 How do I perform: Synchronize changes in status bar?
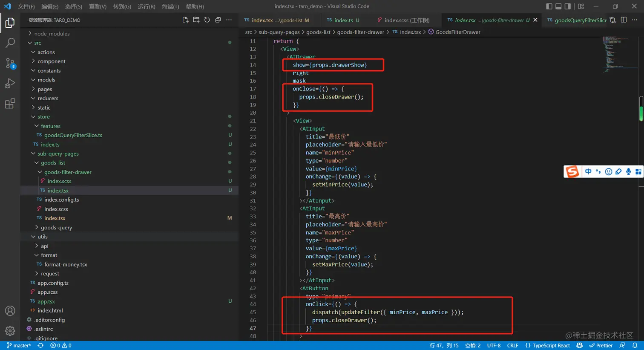coord(40,345)
